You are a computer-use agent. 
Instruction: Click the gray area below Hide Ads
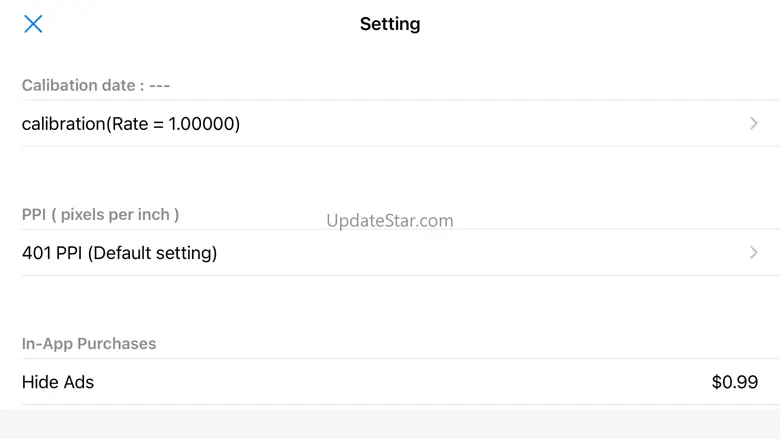[390, 423]
